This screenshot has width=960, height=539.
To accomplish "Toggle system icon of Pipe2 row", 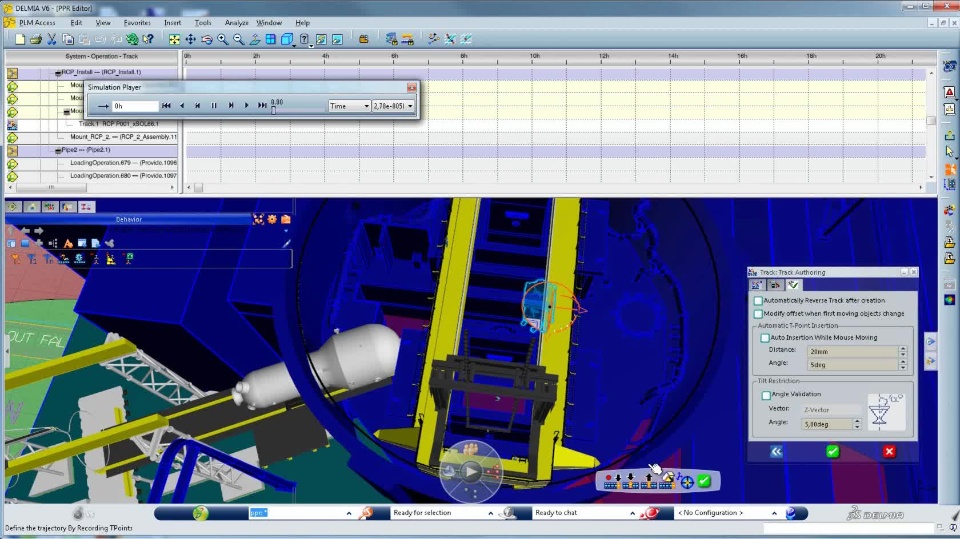I will 12,150.
